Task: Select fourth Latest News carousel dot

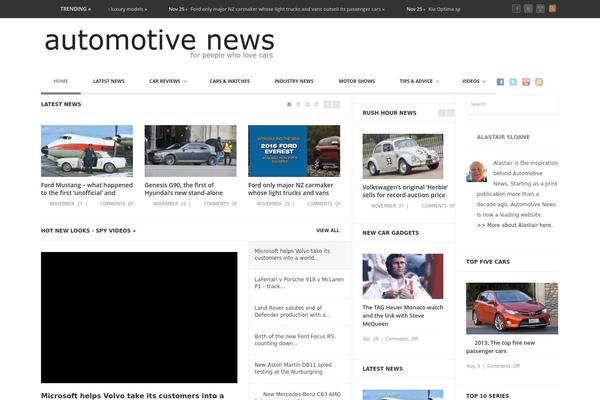Action: click(316, 104)
